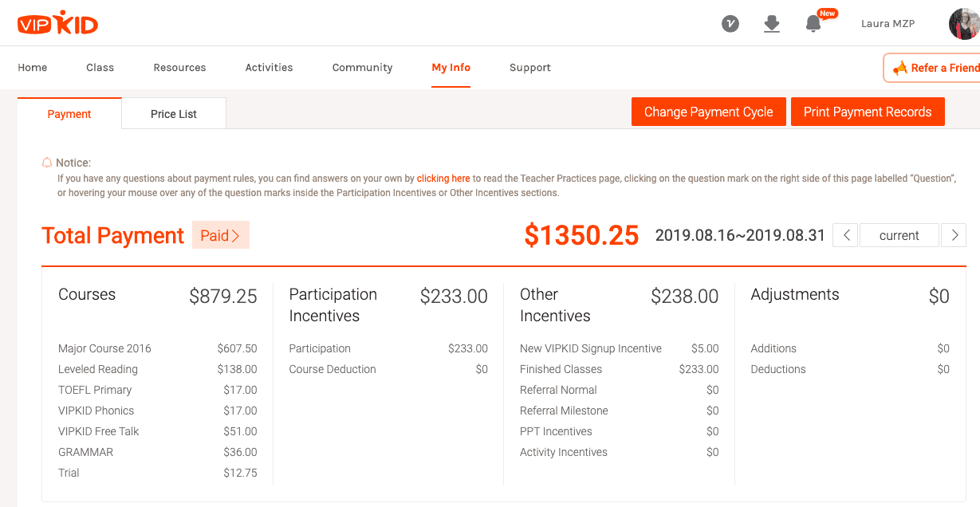Switch to the Price List tab
Screen dimensions: 980x507
click(174, 113)
